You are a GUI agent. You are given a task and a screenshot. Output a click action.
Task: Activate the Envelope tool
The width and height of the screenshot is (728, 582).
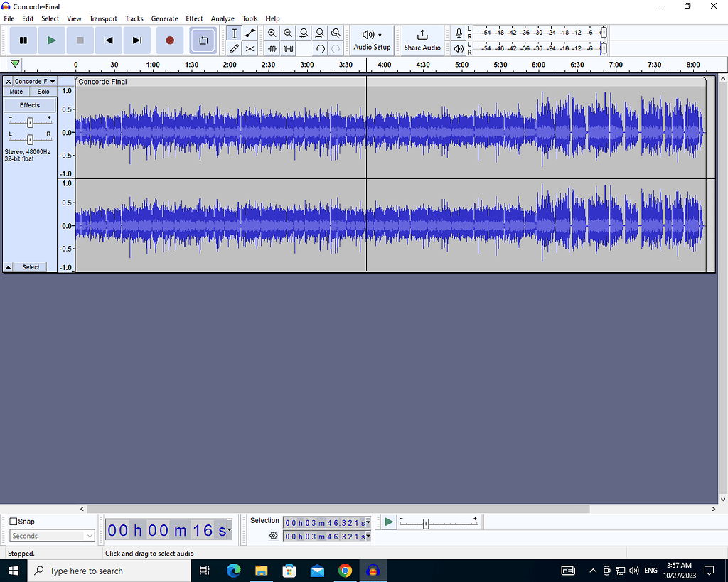click(x=250, y=33)
